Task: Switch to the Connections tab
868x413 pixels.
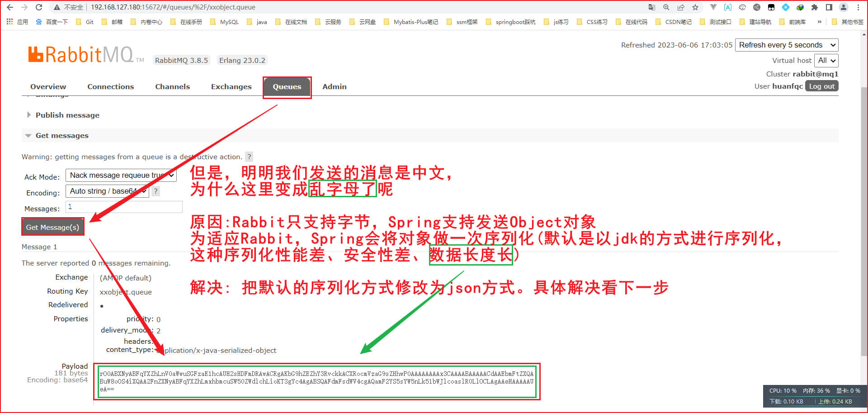Action: click(x=111, y=87)
